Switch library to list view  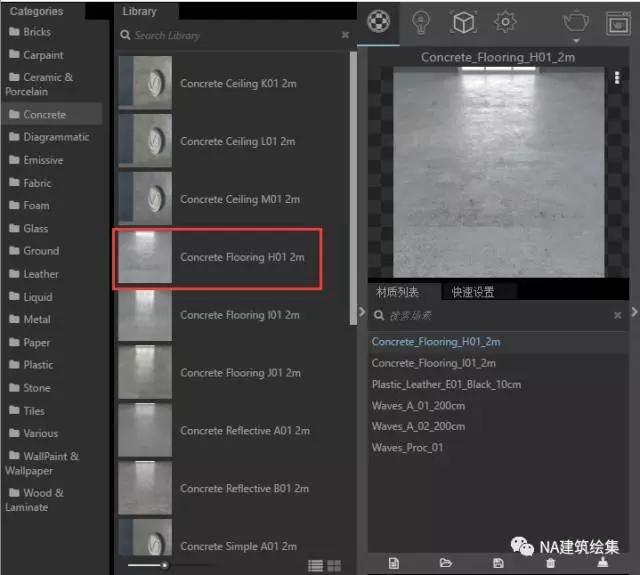[316, 566]
